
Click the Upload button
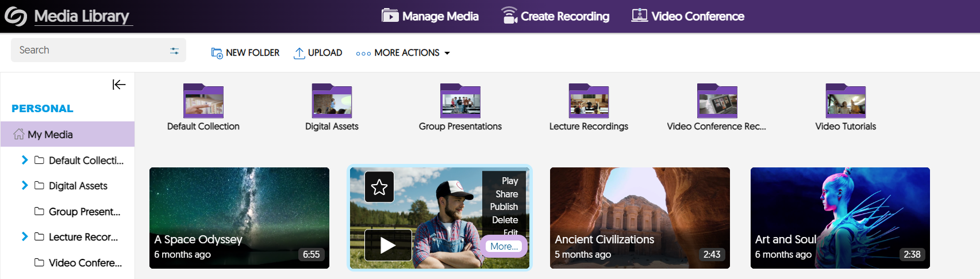pos(318,53)
